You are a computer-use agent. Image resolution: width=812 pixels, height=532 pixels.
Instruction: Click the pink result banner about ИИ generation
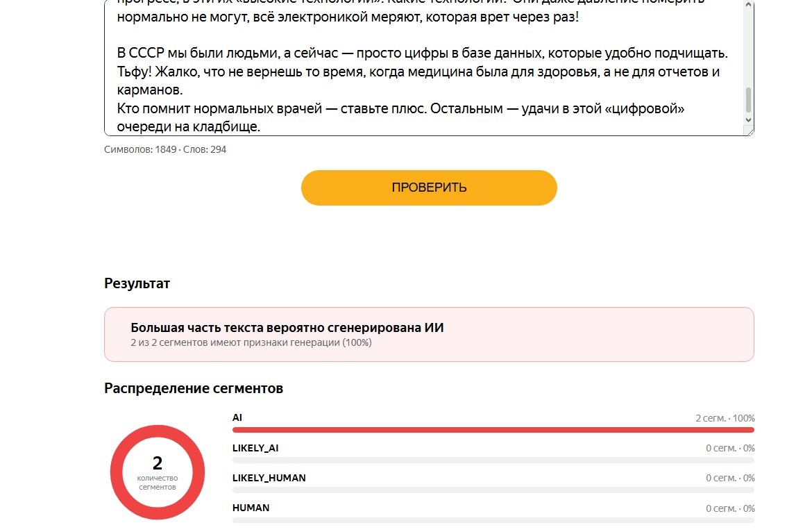tap(429, 334)
